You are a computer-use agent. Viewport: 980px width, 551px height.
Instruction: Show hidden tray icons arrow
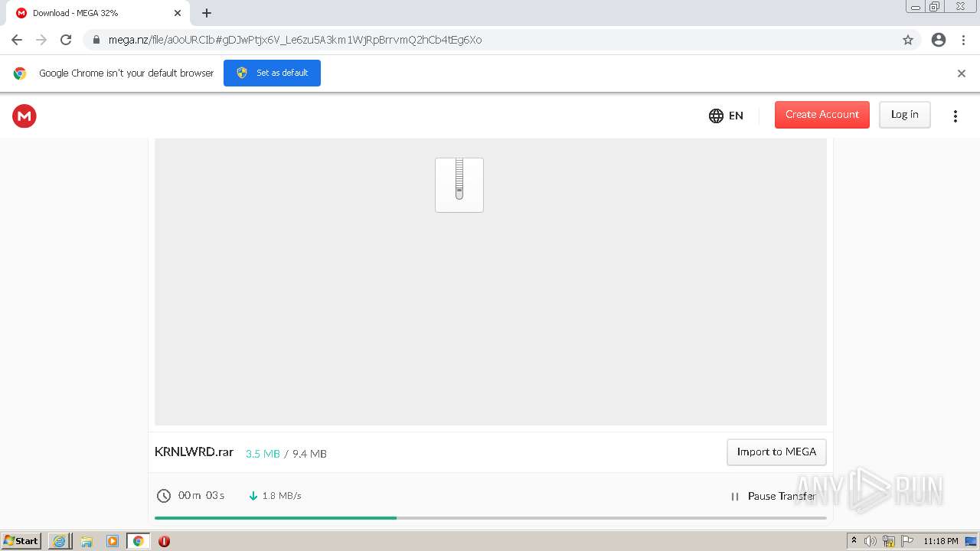tap(854, 541)
